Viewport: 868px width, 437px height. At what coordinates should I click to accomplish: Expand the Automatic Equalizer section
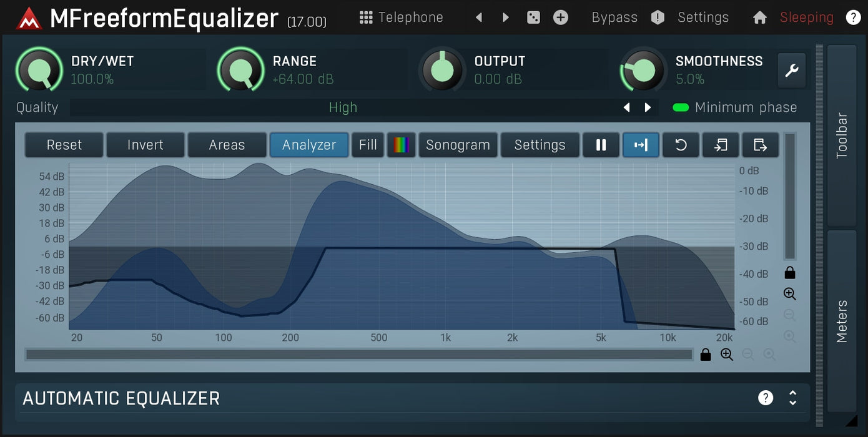tap(792, 398)
